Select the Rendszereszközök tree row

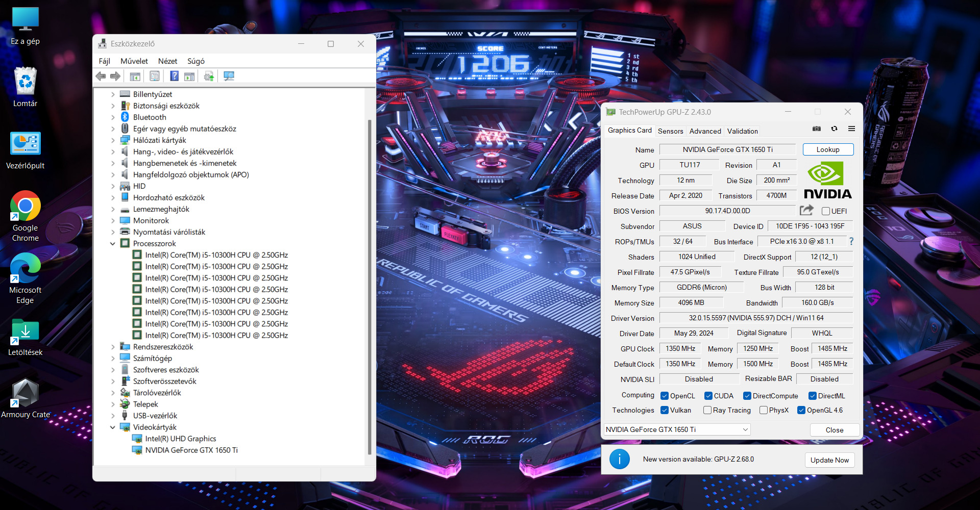point(163,347)
